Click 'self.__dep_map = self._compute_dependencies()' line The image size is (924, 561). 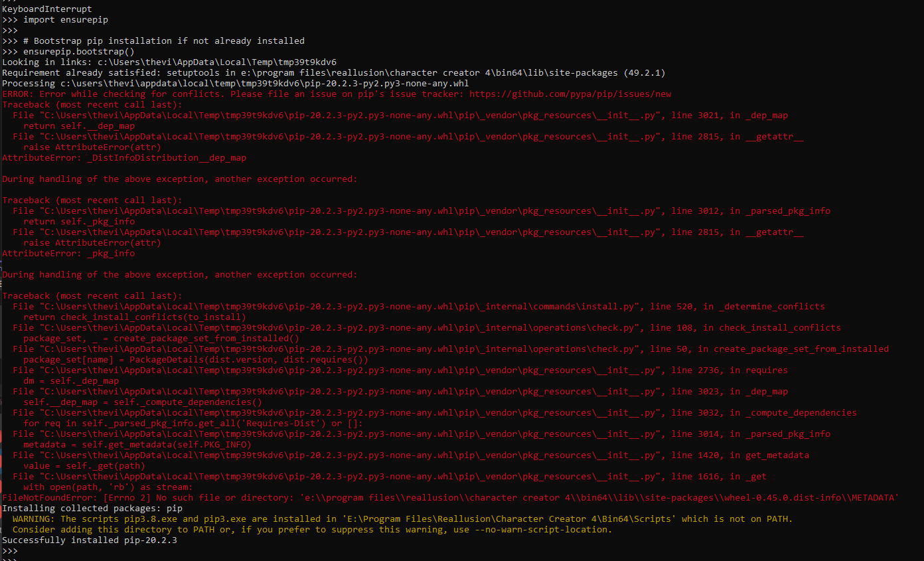click(142, 402)
